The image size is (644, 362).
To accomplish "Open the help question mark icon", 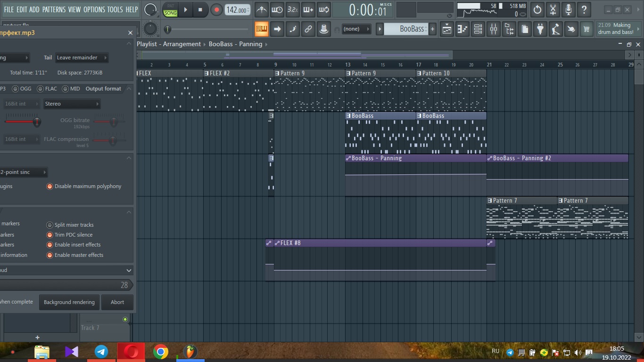I will 584,9.
